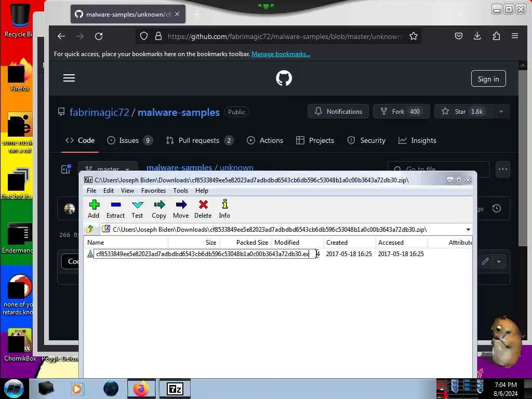Click the 7-Zip address path field

pyautogui.click(x=286, y=230)
